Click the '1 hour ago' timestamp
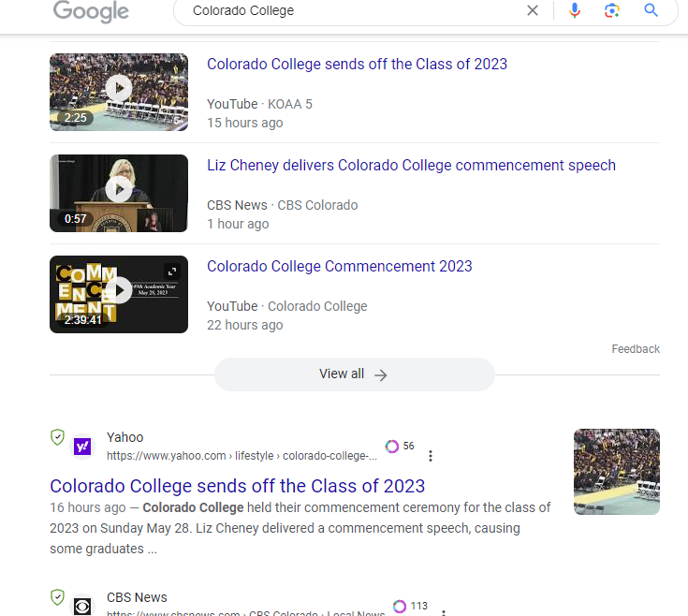 (238, 224)
